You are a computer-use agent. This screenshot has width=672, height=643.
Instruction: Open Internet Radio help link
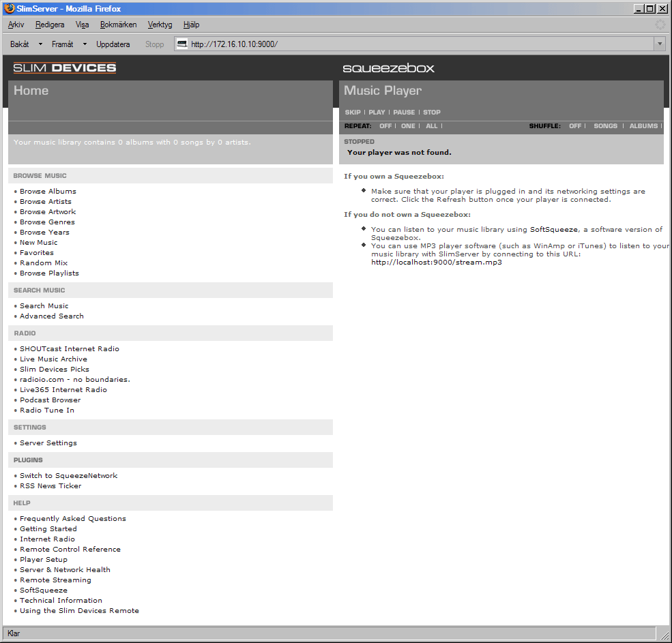47,539
